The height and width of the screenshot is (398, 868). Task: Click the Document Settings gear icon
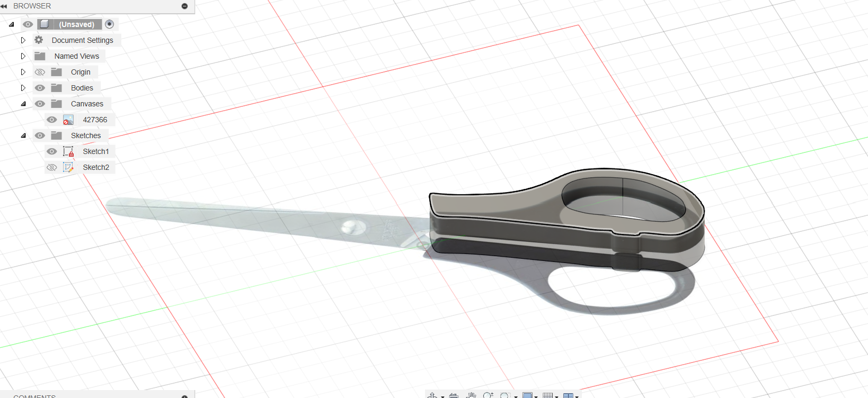coord(39,40)
